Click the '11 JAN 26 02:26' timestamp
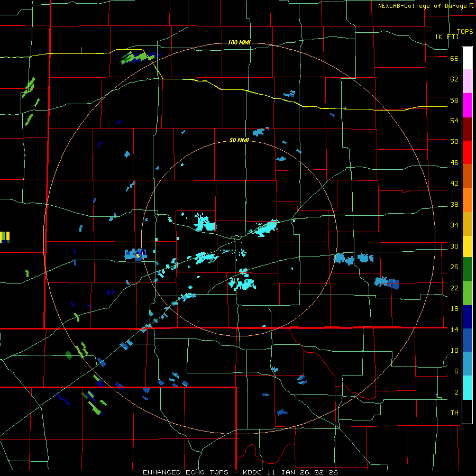Screen dimensions: 476x476 point(303,472)
